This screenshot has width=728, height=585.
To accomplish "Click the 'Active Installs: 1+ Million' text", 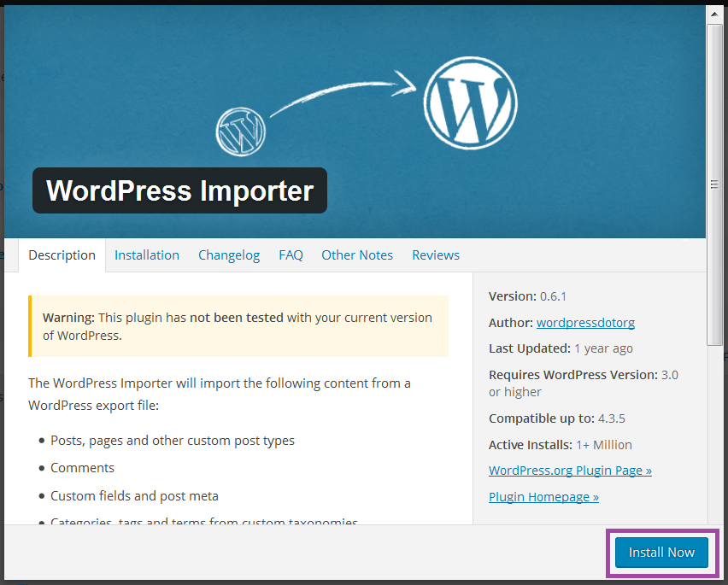I will coord(560,445).
